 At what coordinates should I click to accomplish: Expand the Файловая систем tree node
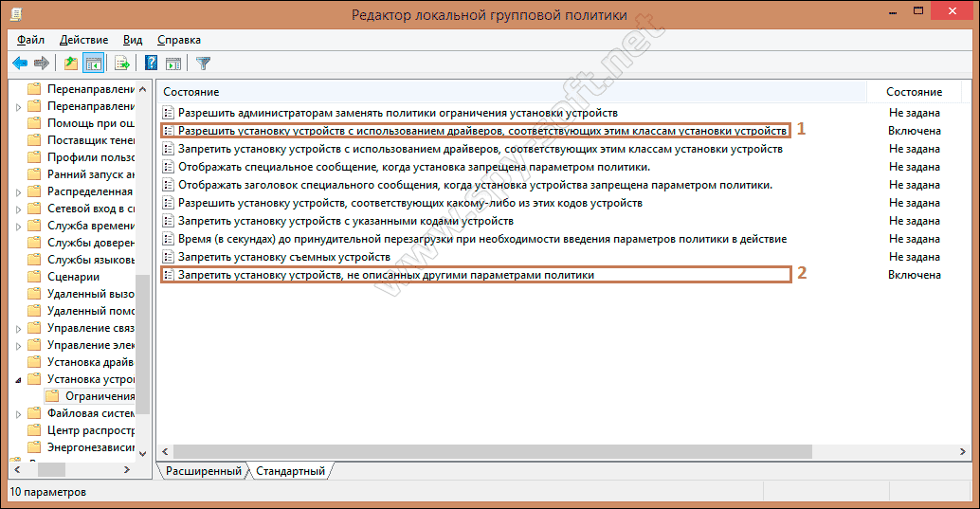[x=18, y=414]
